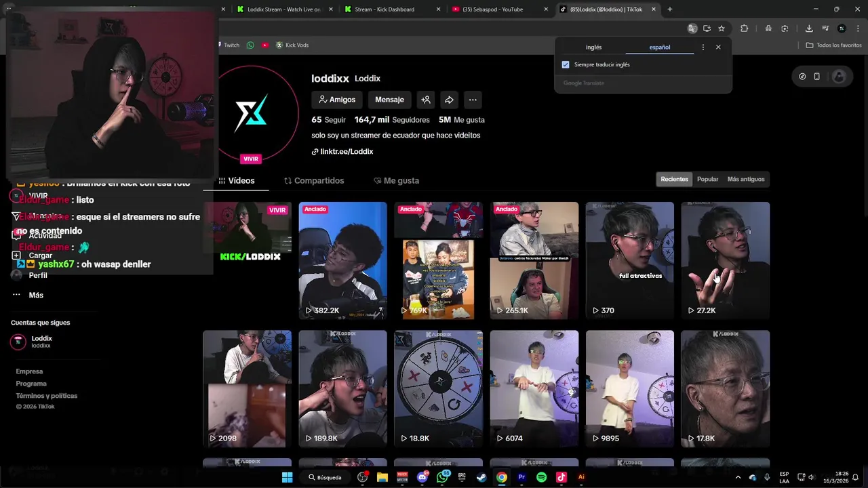Open the video with 189.8K views
Screen dimensions: 868x488
[343, 388]
